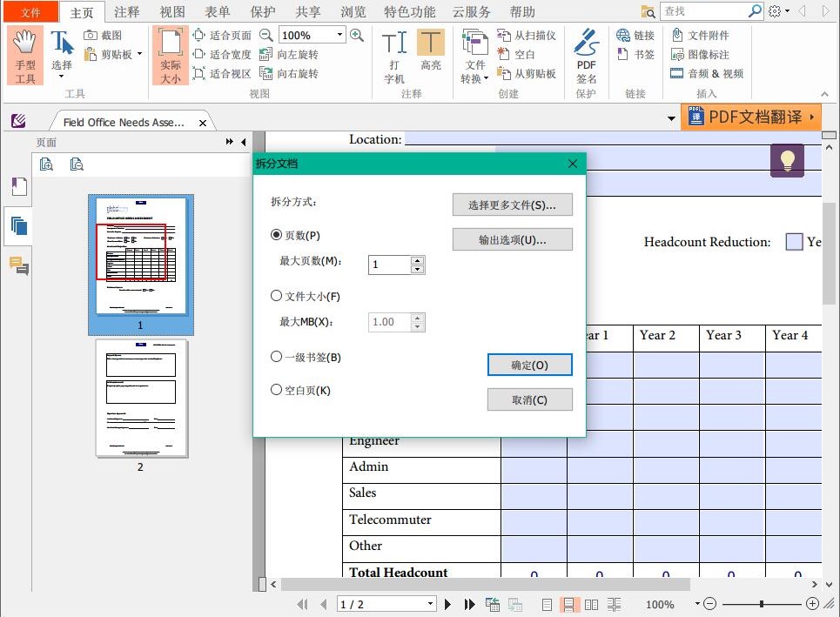Add an image annotation
The height and width of the screenshot is (617, 840).
click(x=705, y=54)
